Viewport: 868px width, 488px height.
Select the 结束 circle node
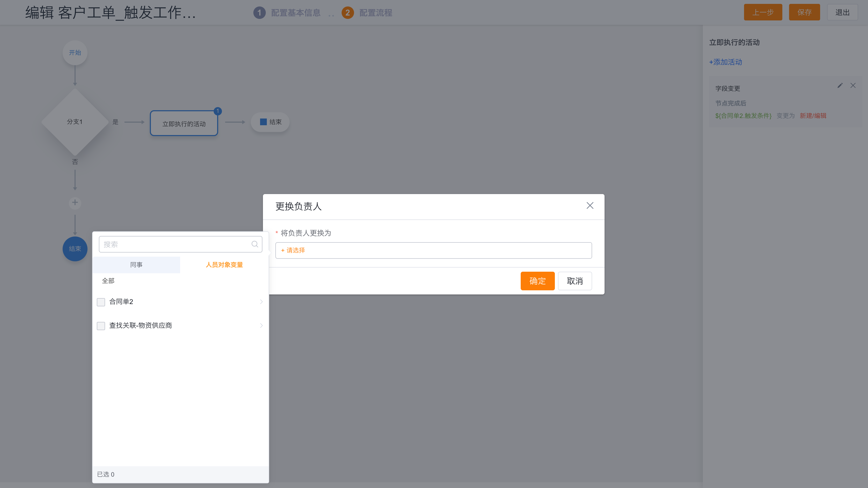pos(75,249)
